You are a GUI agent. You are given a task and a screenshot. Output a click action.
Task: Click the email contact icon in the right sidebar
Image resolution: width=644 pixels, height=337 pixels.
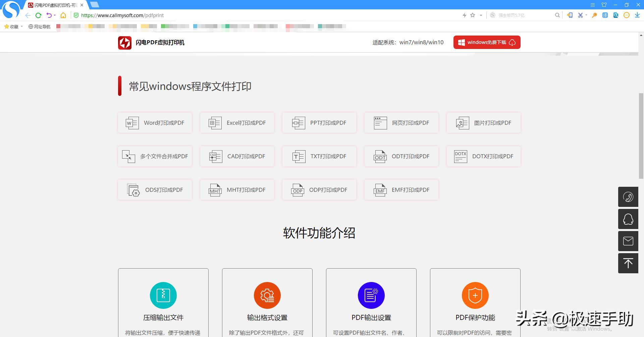coord(628,241)
